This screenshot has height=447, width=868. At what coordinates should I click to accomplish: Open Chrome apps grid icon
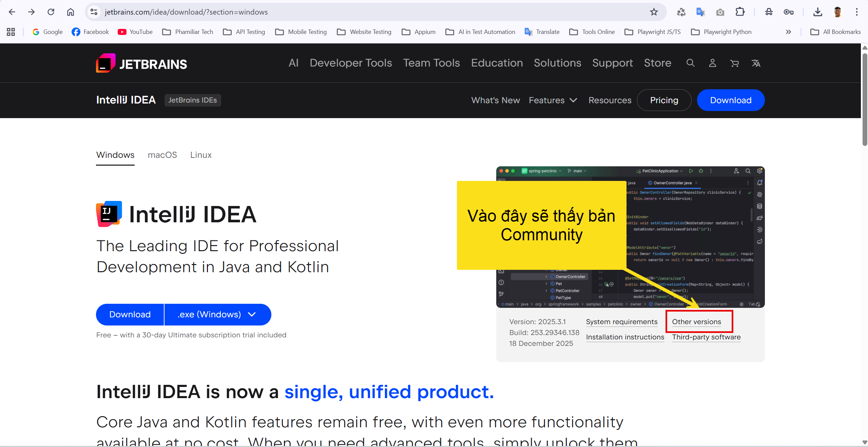coord(11,32)
